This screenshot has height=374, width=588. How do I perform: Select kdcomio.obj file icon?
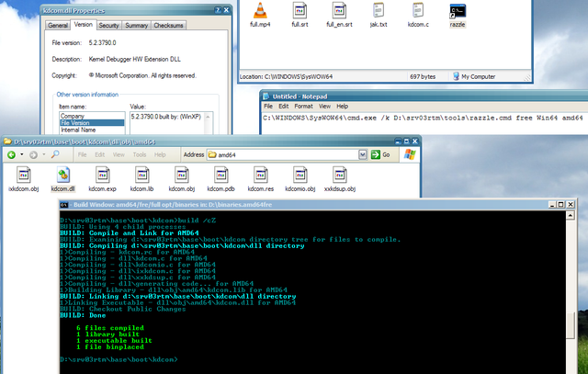[x=300, y=175]
